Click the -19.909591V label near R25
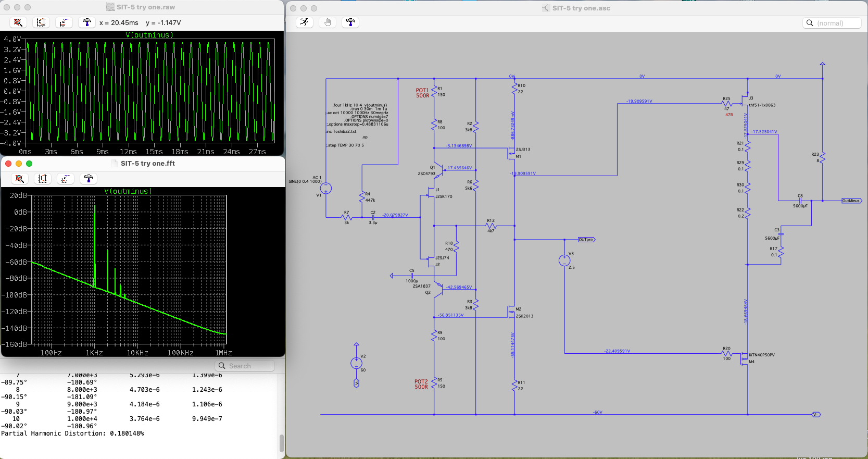The width and height of the screenshot is (868, 459). pos(639,101)
